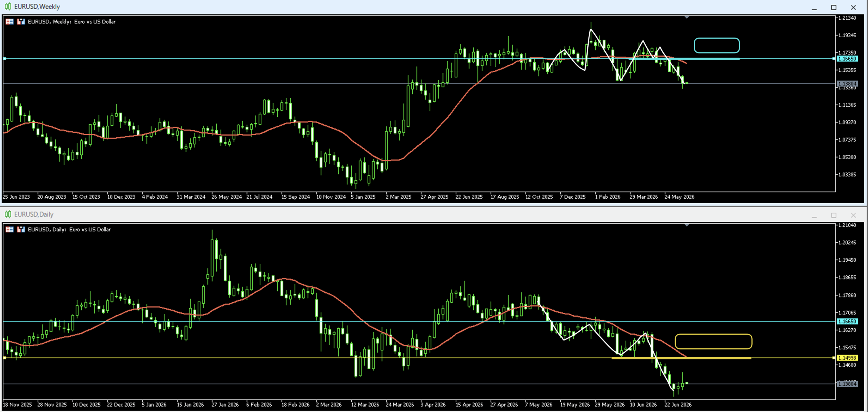Screen dimensions: 868x412
Task: Select the thick yellow support line segment on Daily chart
Action: pyautogui.click(x=682, y=358)
